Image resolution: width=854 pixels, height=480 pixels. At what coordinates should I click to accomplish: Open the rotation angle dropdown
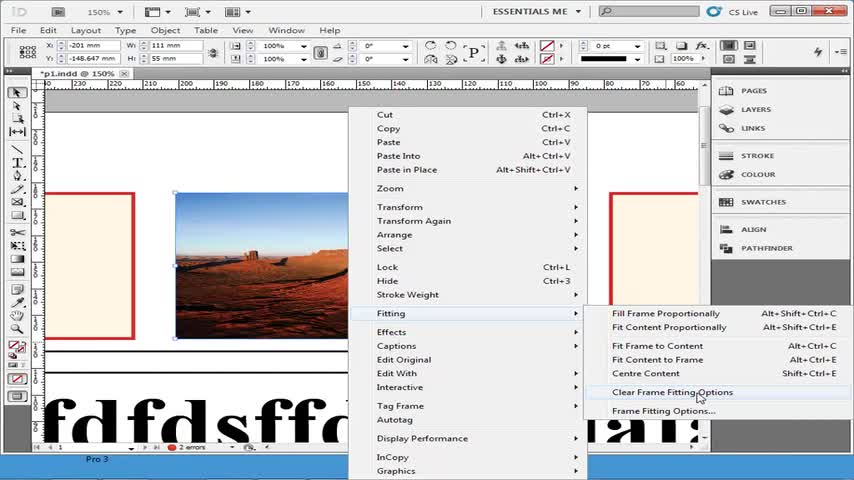[x=405, y=46]
